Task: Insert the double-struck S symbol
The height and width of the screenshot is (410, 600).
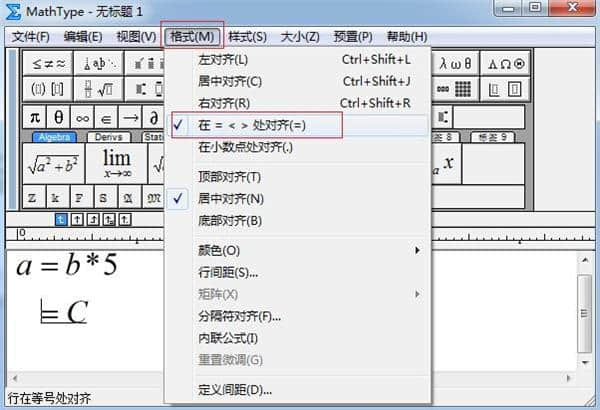Action: (x=106, y=197)
